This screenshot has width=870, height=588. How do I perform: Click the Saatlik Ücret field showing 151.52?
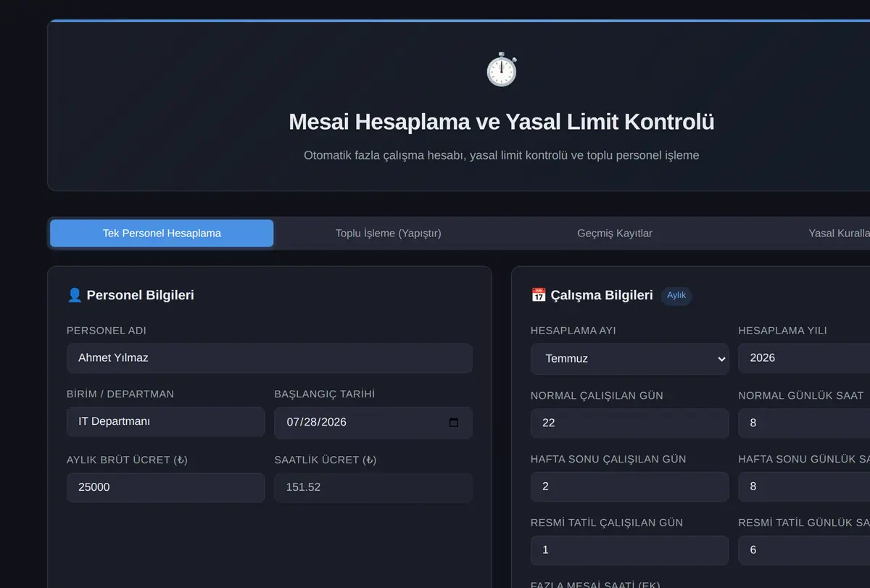click(x=373, y=487)
